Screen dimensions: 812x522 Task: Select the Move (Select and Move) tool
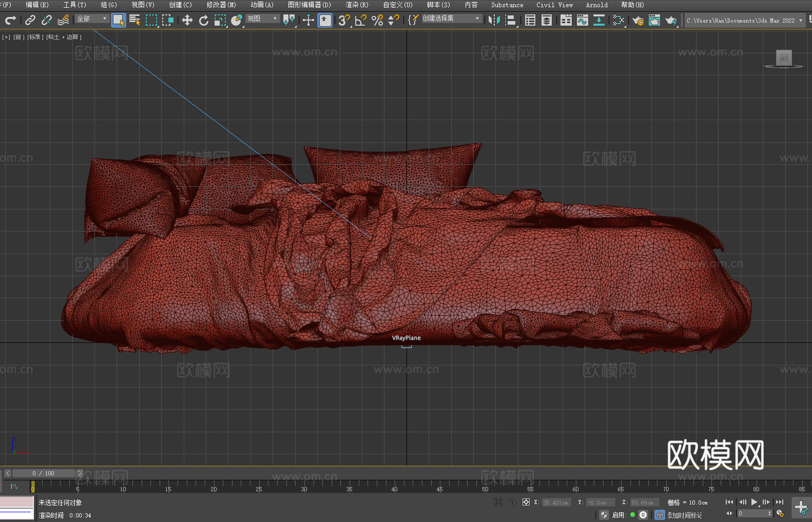point(187,20)
